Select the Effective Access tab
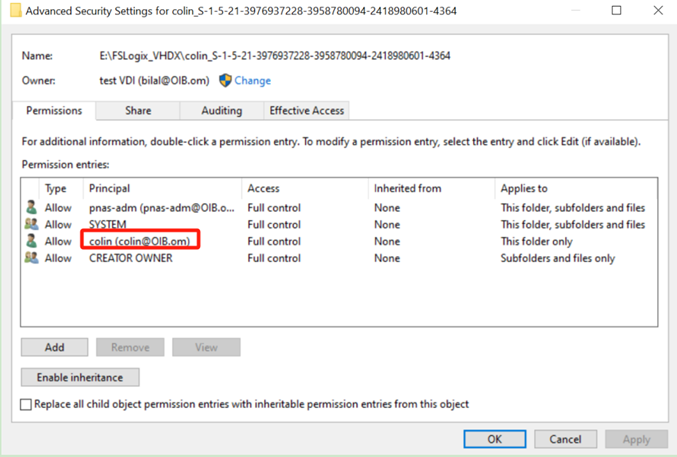Screen dimensions: 677x457 pyautogui.click(x=306, y=111)
